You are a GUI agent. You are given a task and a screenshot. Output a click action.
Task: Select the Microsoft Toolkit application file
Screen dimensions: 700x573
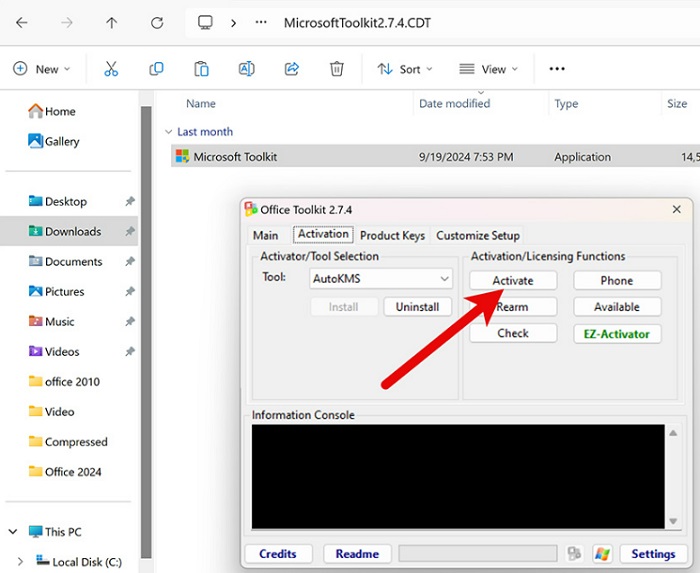pos(435,157)
